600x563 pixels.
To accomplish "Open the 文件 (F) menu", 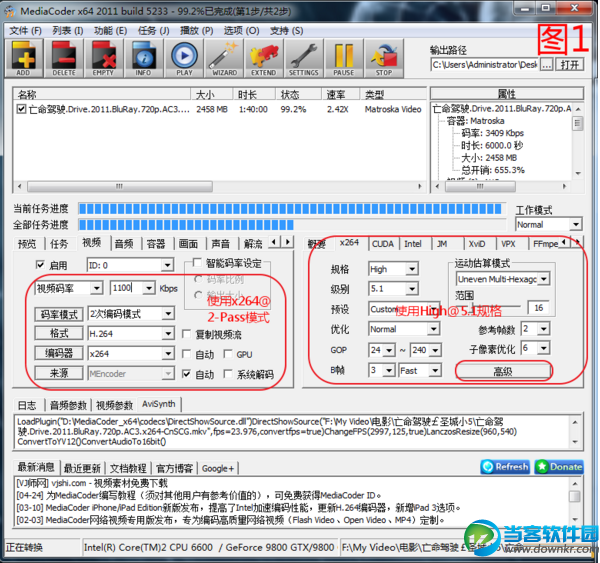I will [x=25, y=30].
